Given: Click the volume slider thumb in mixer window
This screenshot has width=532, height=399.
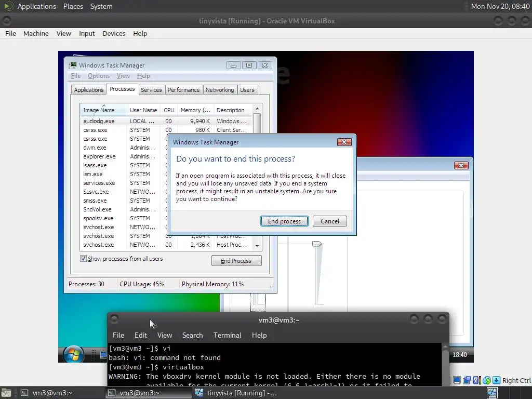Looking at the screenshot, I should pyautogui.click(x=316, y=244).
